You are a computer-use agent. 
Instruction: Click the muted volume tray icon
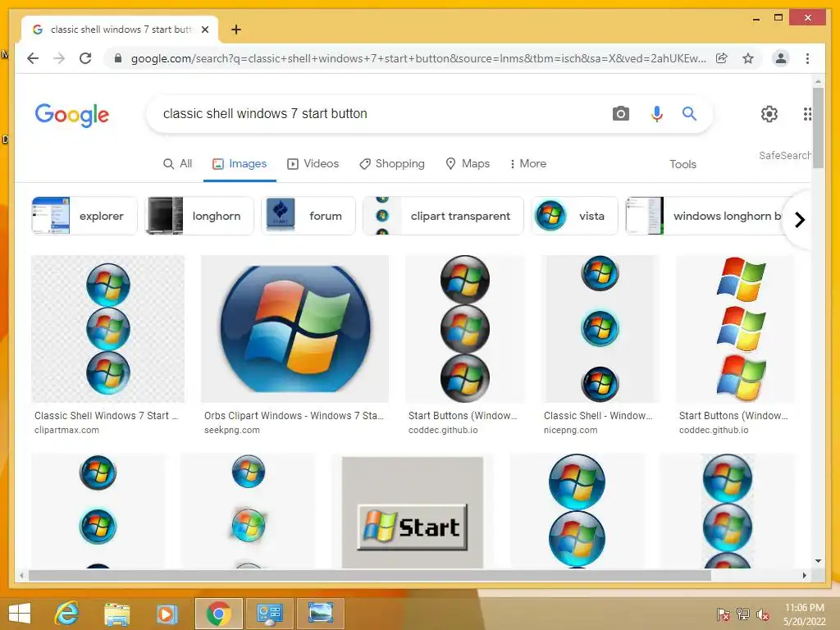[763, 614]
